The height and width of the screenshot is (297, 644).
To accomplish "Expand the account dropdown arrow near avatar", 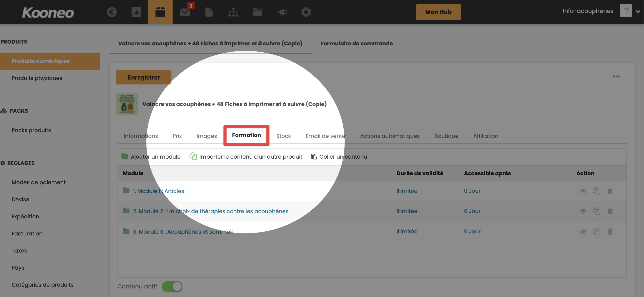I will point(638,11).
